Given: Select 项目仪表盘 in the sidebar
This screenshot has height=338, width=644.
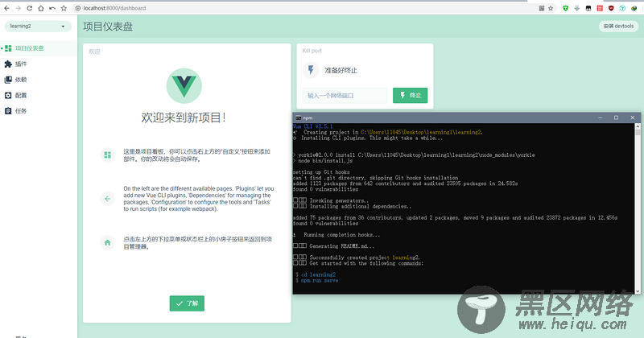Looking at the screenshot, I should [38, 48].
